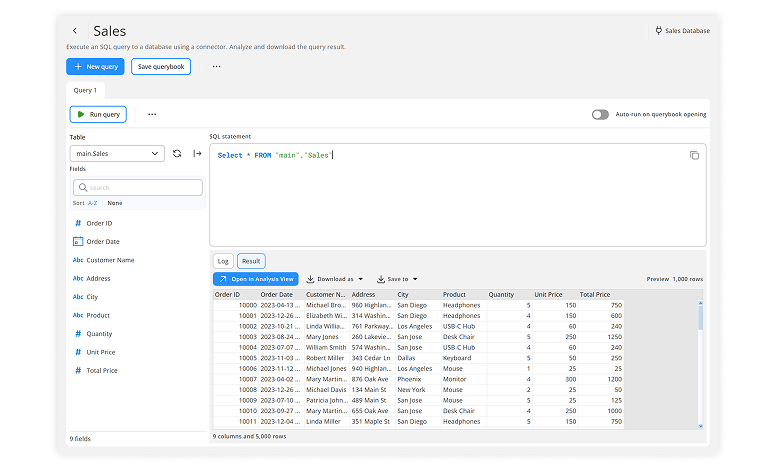Image resolution: width=776 pixels, height=470 pixels.
Task: Click the Unit Price number icon
Action: pos(78,352)
